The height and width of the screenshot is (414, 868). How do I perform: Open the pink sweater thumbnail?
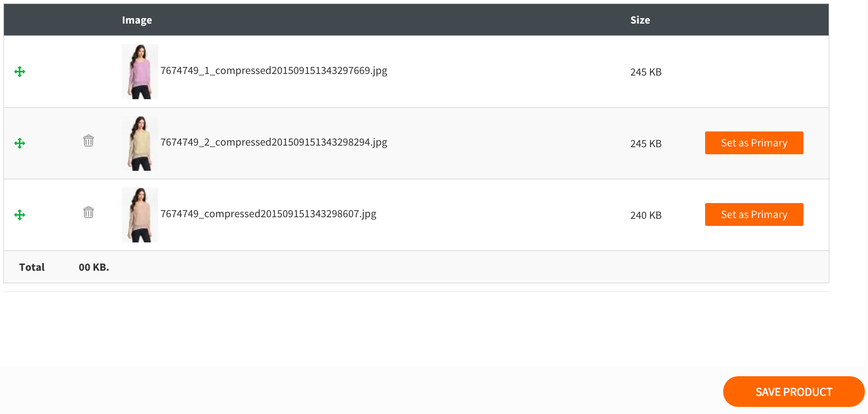coord(140,72)
